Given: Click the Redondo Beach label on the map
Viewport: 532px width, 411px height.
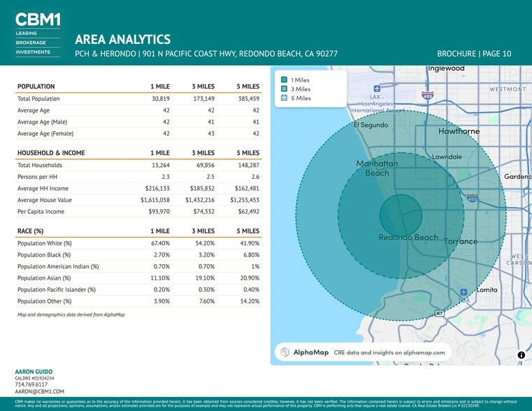Looking at the screenshot, I should 408,238.
